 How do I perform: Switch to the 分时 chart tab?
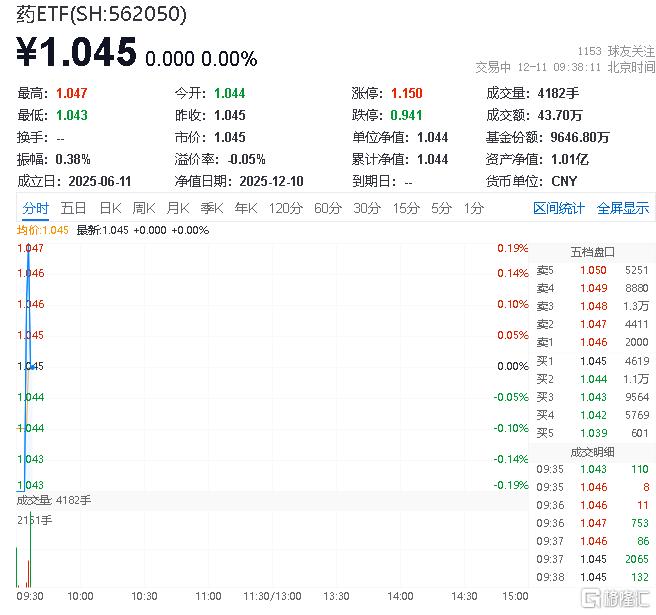click(36, 208)
